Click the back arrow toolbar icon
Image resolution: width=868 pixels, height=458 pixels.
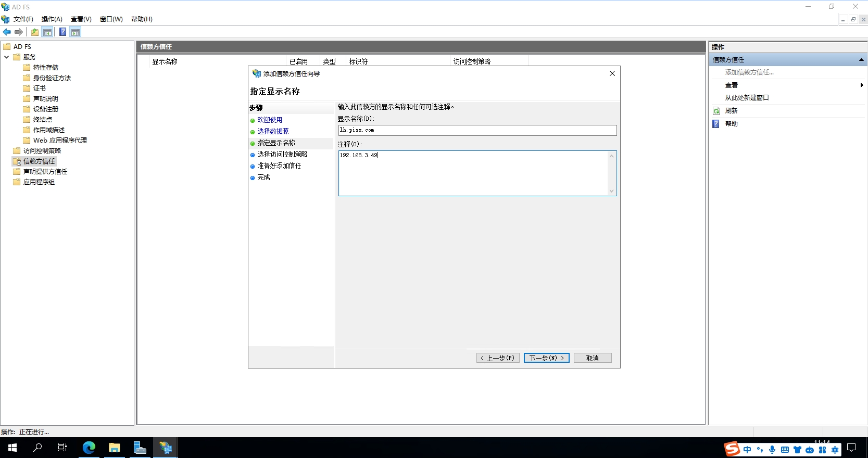[x=7, y=32]
